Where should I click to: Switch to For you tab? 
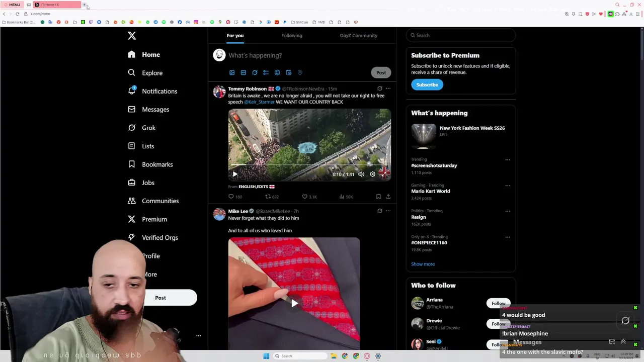(235, 36)
